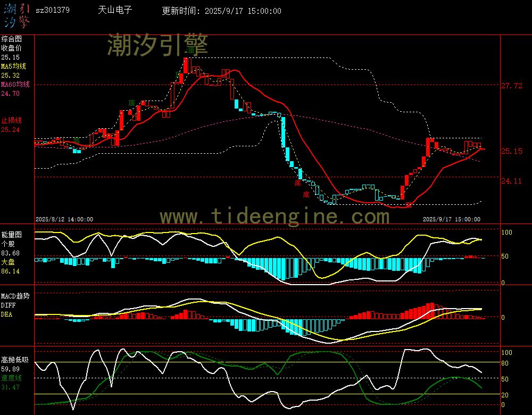Image resolution: width=532 pixels, height=415 pixels.
Task: Click the DIFF legend label
Action: 8,305
